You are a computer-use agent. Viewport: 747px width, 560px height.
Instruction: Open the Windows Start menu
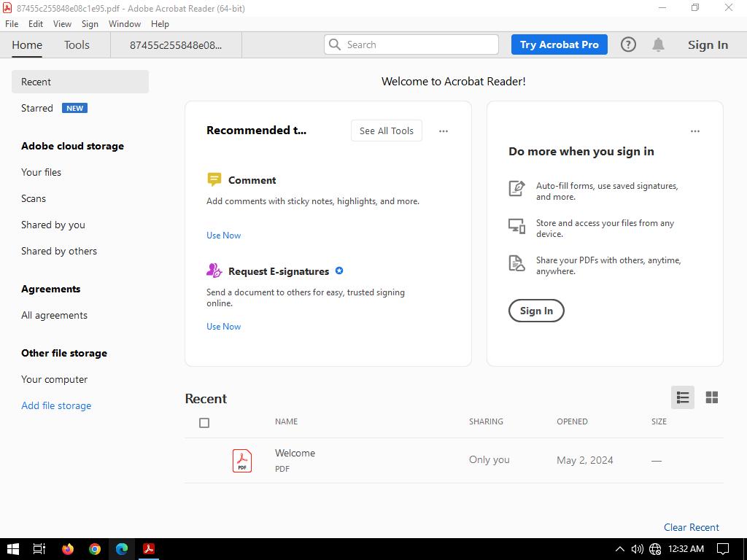pyautogui.click(x=12, y=549)
